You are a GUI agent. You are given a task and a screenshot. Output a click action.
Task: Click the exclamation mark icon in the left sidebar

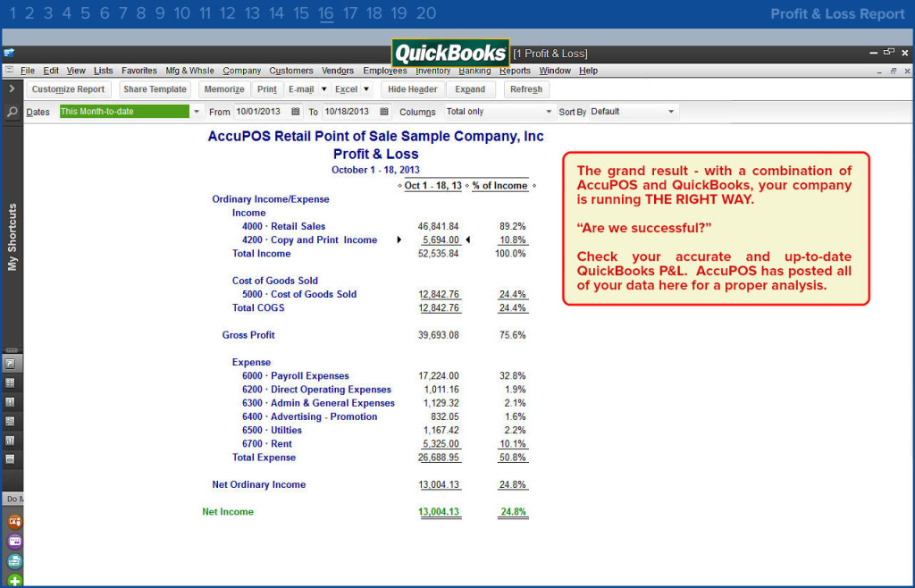11,402
